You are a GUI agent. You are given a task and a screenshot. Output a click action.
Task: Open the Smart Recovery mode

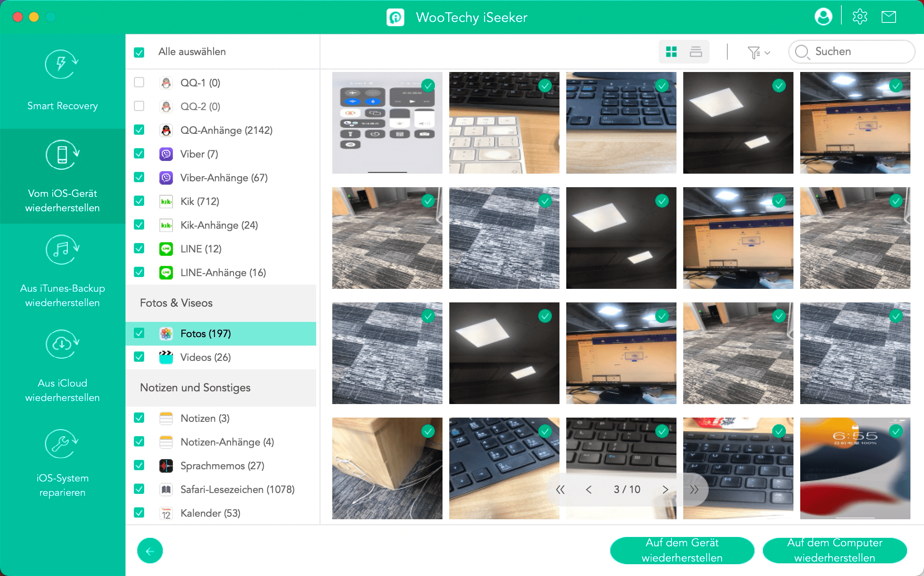pyautogui.click(x=62, y=80)
